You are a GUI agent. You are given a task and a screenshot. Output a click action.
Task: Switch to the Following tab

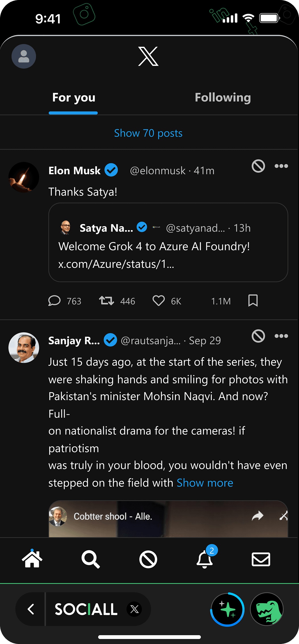point(223,98)
